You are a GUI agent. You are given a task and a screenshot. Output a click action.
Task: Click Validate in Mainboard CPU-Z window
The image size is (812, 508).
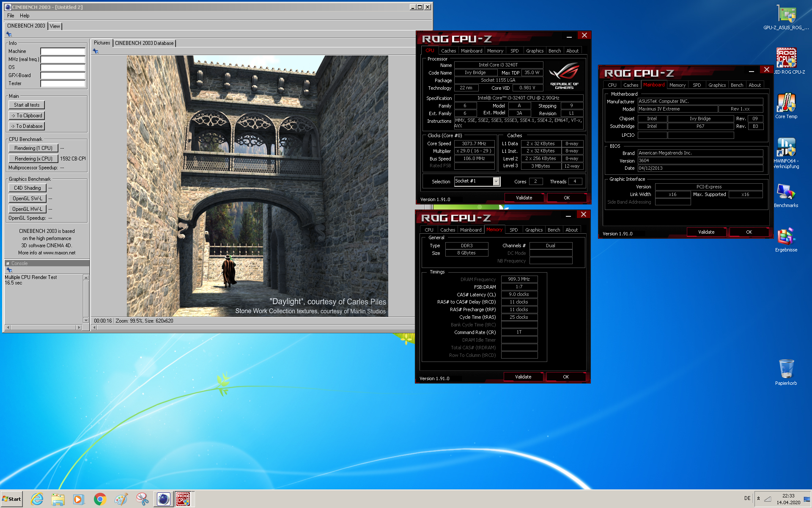706,232
